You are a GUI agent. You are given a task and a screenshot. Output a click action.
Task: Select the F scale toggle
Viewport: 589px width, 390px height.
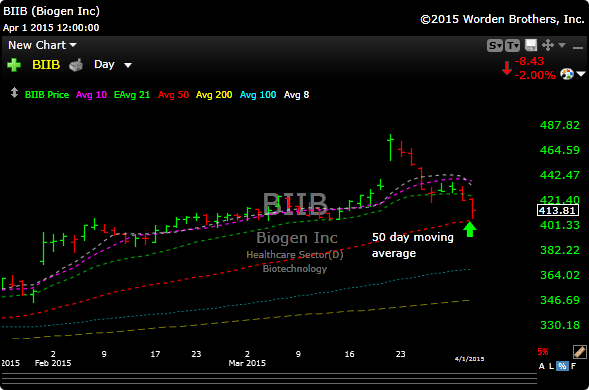(573, 366)
